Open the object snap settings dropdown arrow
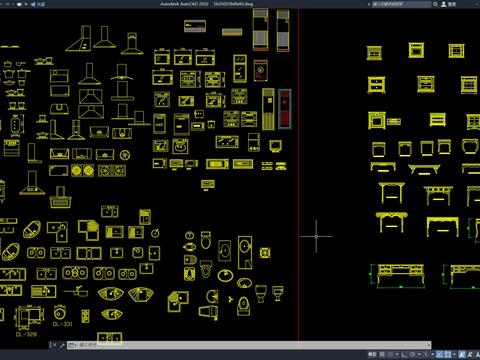This screenshot has height=360, width=480. click(454, 354)
